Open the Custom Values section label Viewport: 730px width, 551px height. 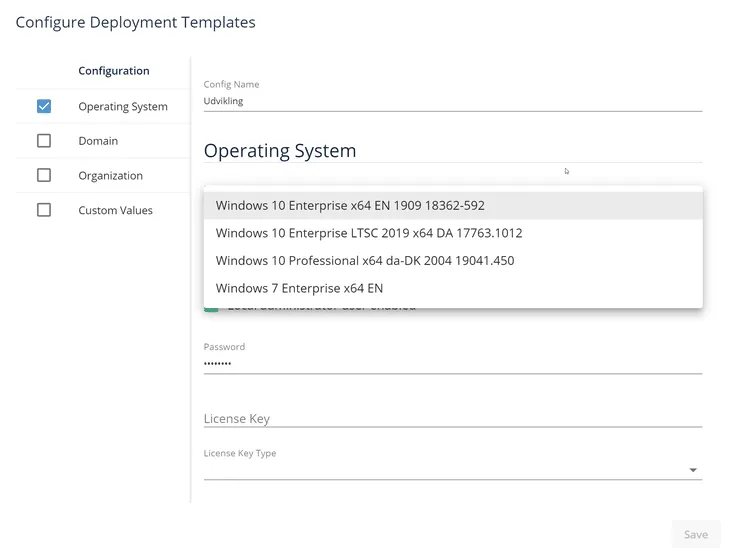tap(115, 210)
